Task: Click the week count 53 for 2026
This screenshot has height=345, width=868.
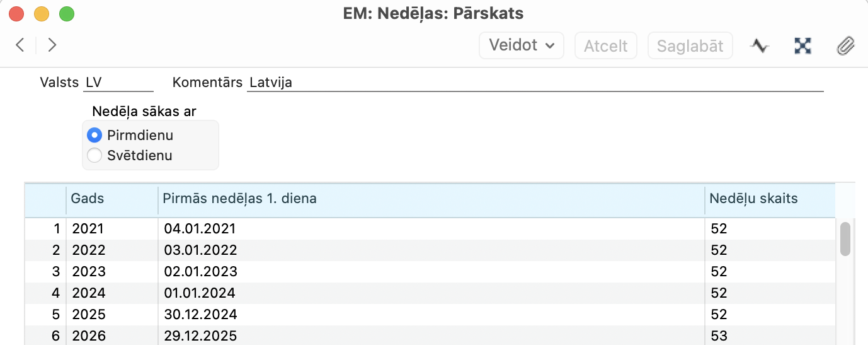Action: [x=770, y=336]
